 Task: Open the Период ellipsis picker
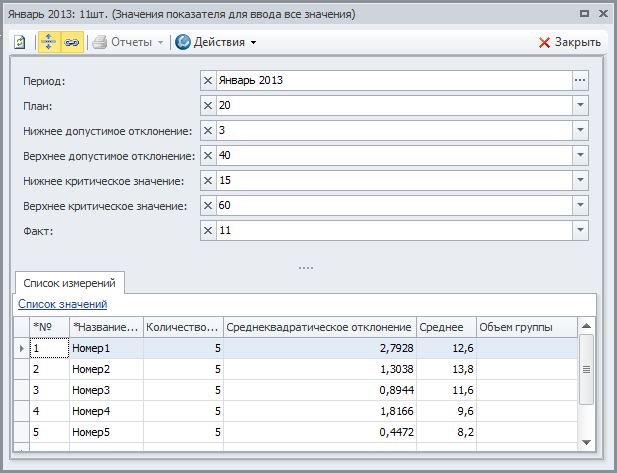[580, 81]
